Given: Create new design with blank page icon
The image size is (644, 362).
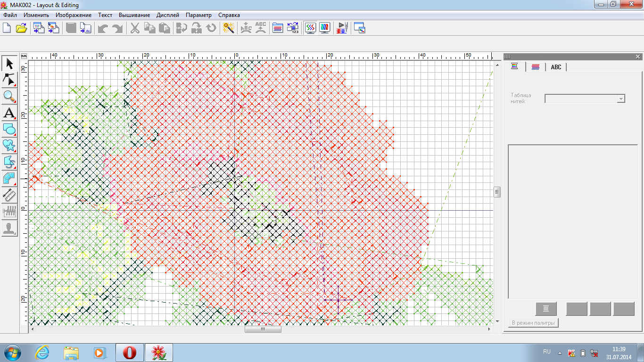Looking at the screenshot, I should (7, 28).
